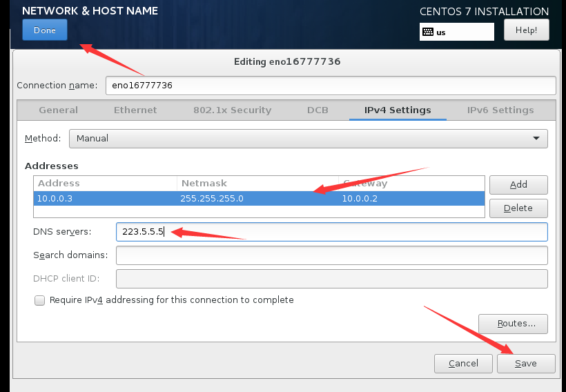Click the Search domains input field
This screenshot has height=392, width=566.
332,255
